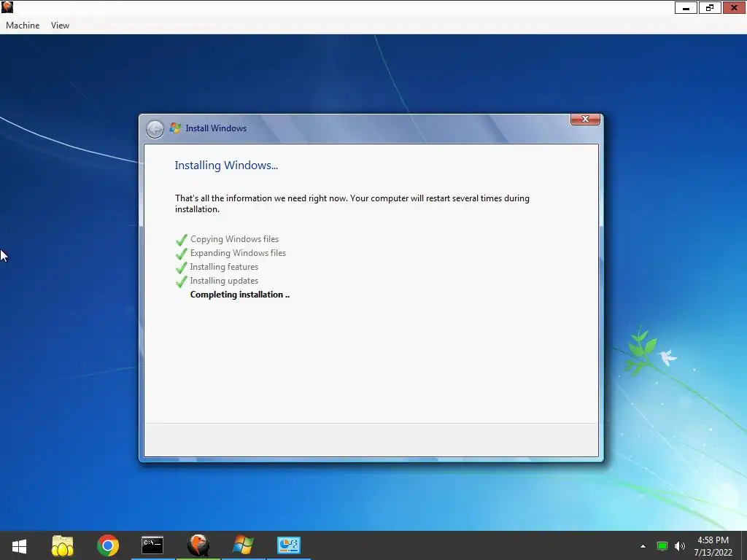Viewport: 747px width, 560px height.
Task: Open the clock showing 4:58 PM
Action: tap(713, 546)
